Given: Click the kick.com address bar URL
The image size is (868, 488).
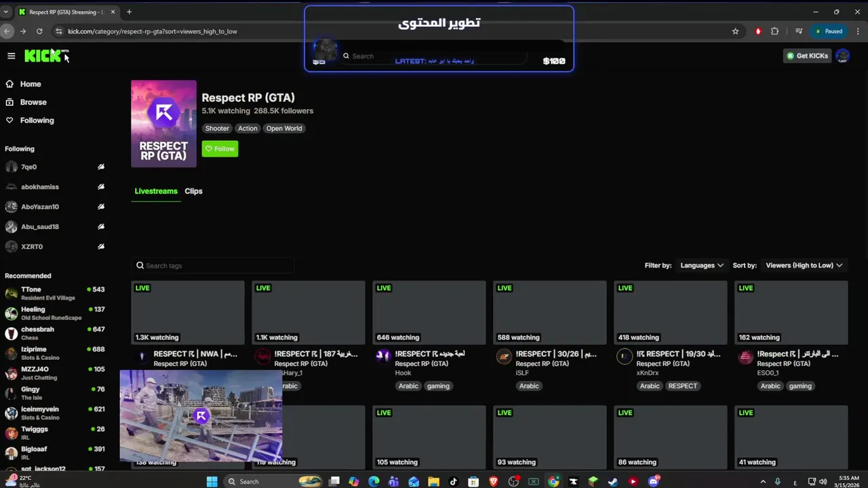Looking at the screenshot, I should (x=153, y=31).
